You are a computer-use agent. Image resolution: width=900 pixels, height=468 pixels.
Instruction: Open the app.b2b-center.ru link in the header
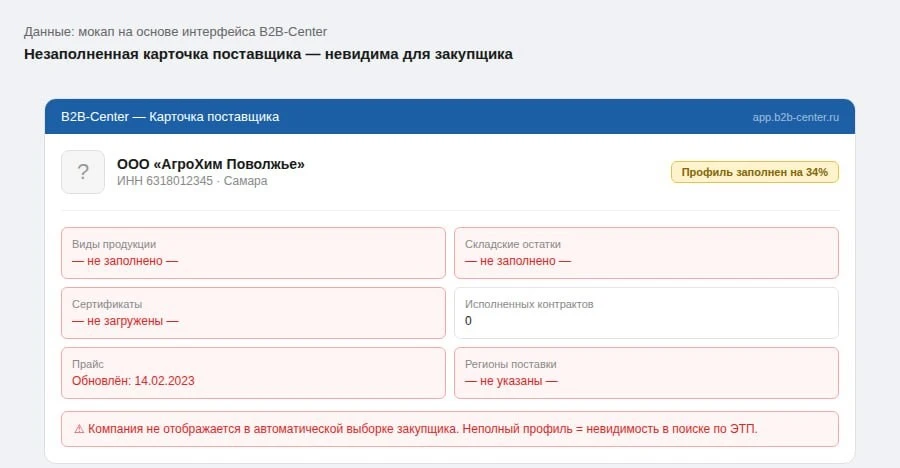(x=796, y=117)
